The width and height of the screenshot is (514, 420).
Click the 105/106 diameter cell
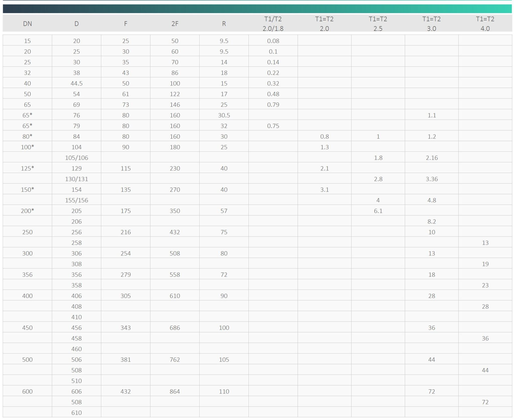coord(77,158)
